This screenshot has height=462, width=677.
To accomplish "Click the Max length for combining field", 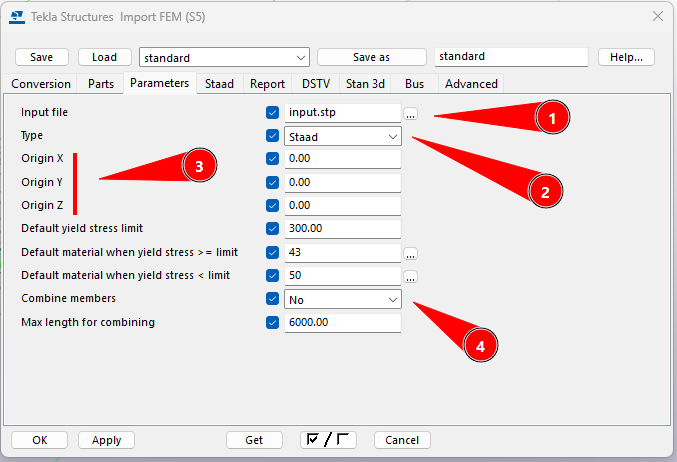I will point(342,322).
